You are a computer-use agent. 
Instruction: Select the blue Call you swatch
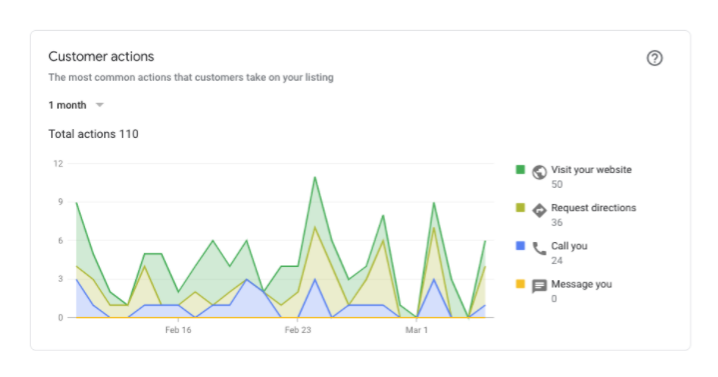pyautogui.click(x=520, y=246)
